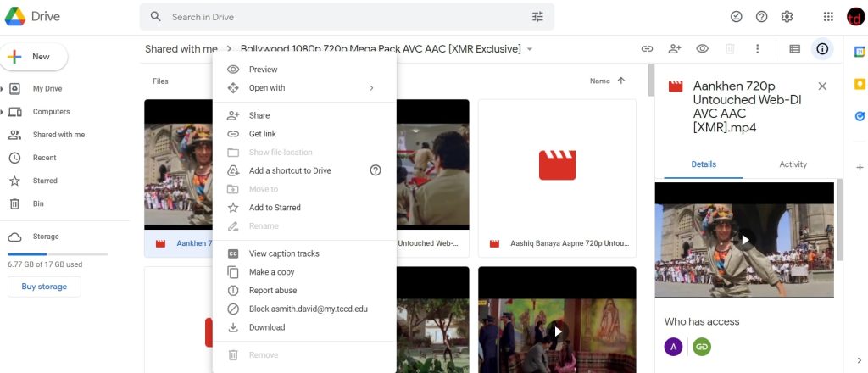Select the Aankhen 720p file name label
This screenshot has height=373, width=868.
194,243
